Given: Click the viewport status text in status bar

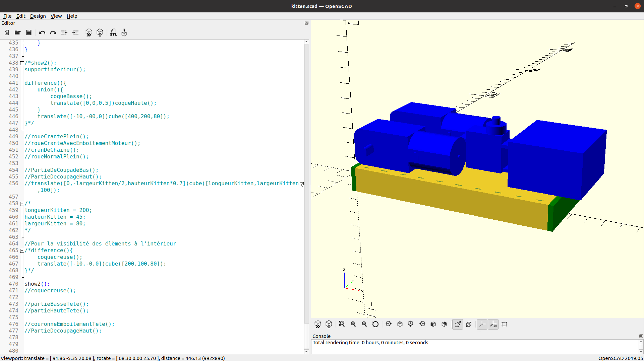Looking at the screenshot, I should pyautogui.click(x=113, y=358).
